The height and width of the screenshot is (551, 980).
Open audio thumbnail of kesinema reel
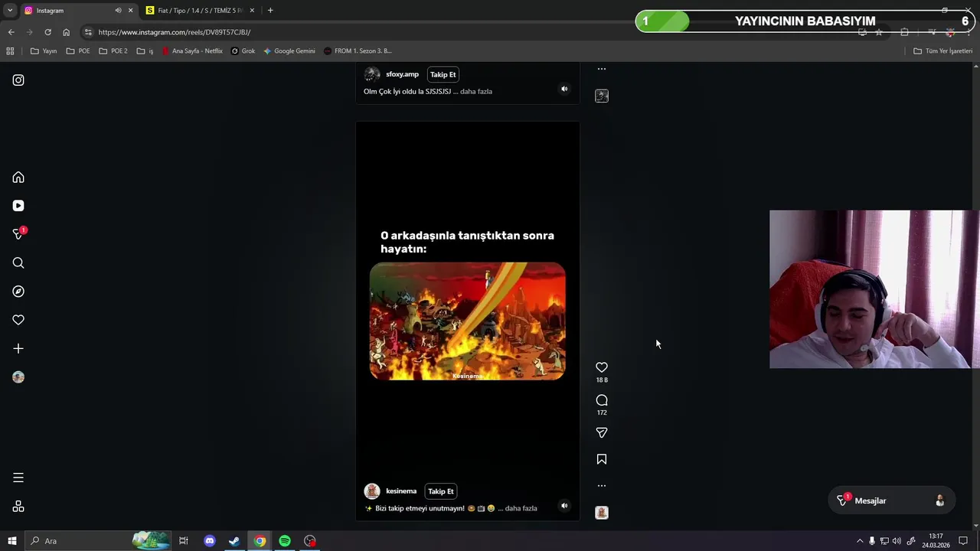[602, 513]
